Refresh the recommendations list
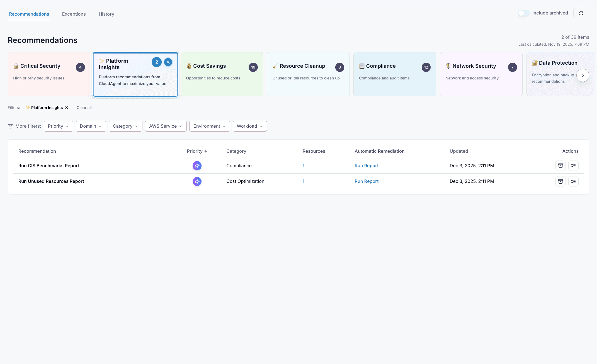Screen dimensions: 597x364 pyautogui.click(x=581, y=13)
